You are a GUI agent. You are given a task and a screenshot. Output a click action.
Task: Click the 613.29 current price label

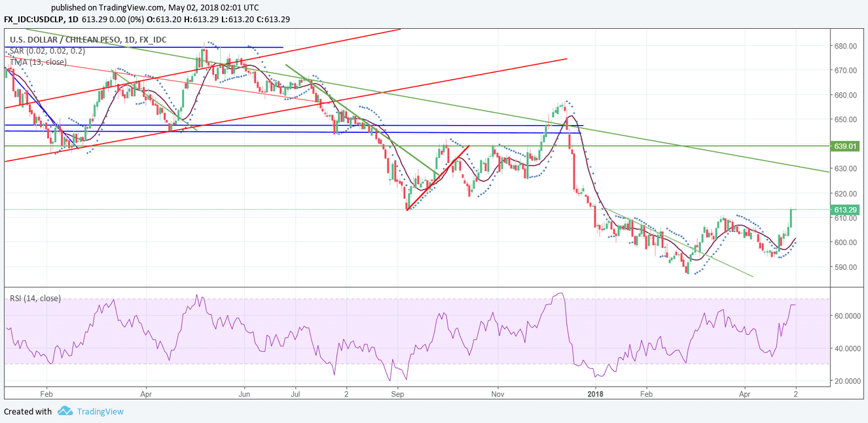845,210
